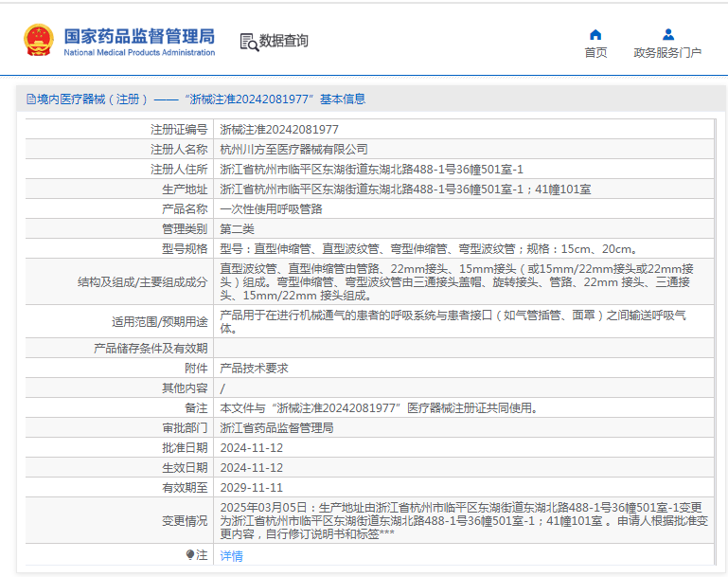Image resolution: width=728 pixels, height=577 pixels.
Task: Click the 管理类别 row label
Action: pyautogui.click(x=185, y=229)
